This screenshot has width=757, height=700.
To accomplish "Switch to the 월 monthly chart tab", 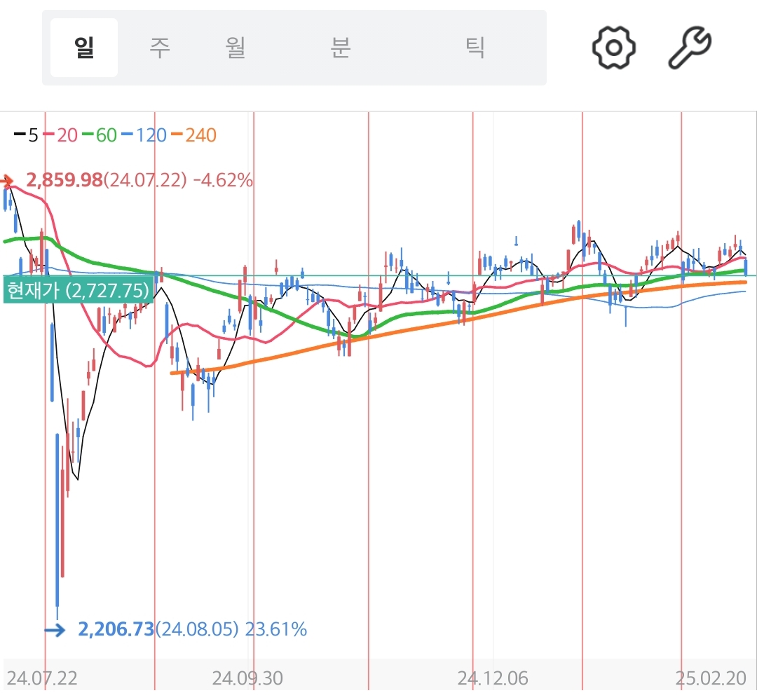I will point(236,48).
